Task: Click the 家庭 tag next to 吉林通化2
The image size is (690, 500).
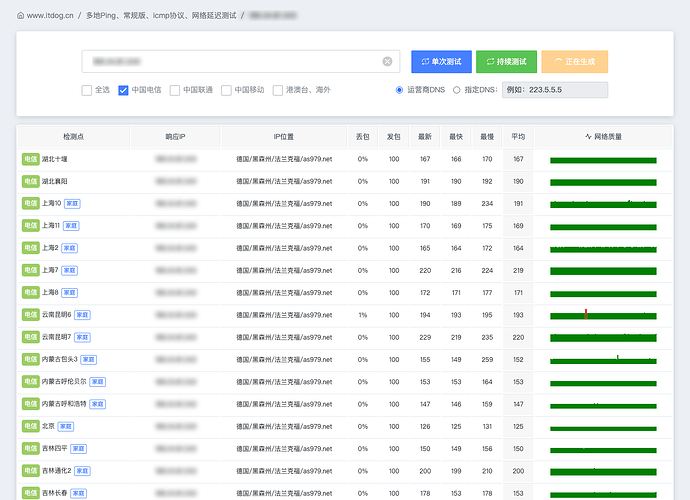Action: [x=82, y=471]
